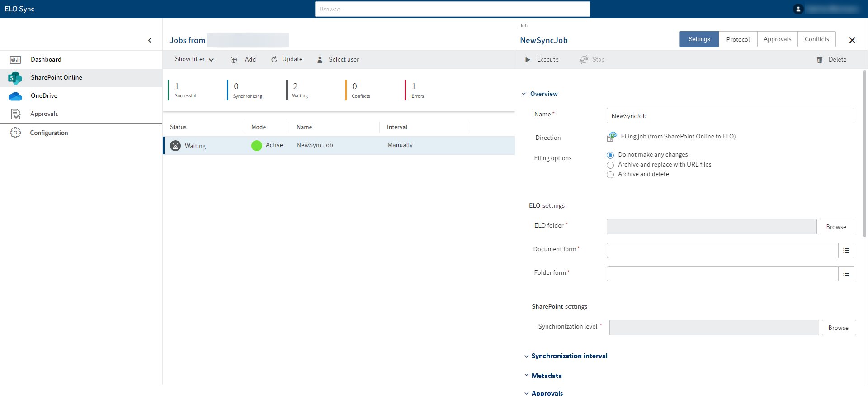Sort by the Mode column header
This screenshot has width=868, height=396.
[259, 127]
